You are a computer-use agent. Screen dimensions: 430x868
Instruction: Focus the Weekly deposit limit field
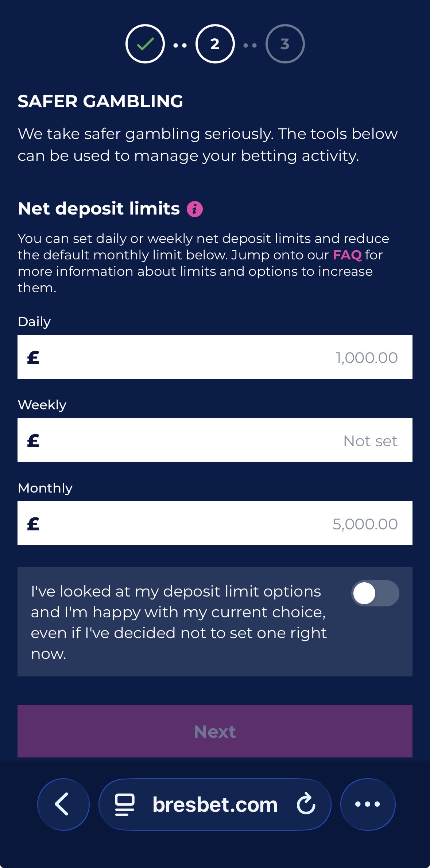215,440
